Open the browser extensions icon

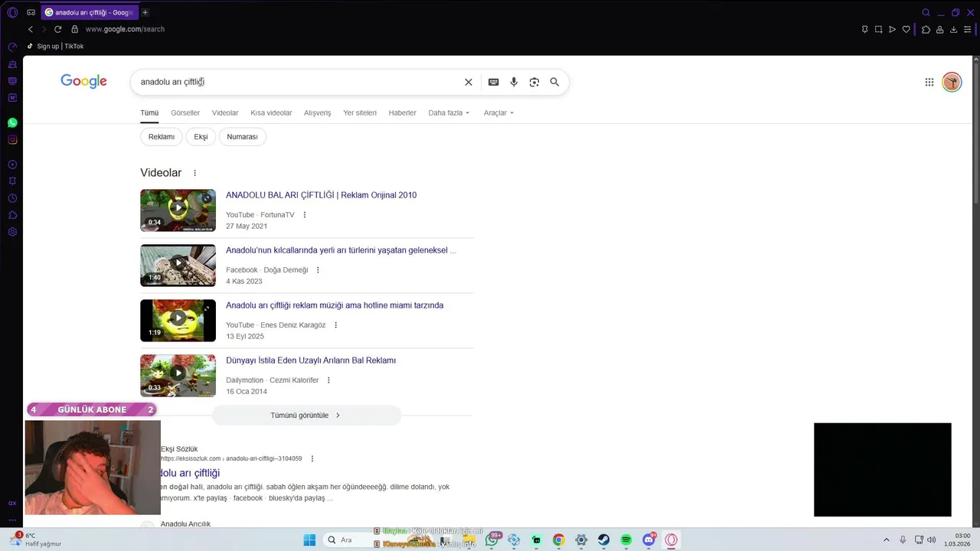pos(926,29)
